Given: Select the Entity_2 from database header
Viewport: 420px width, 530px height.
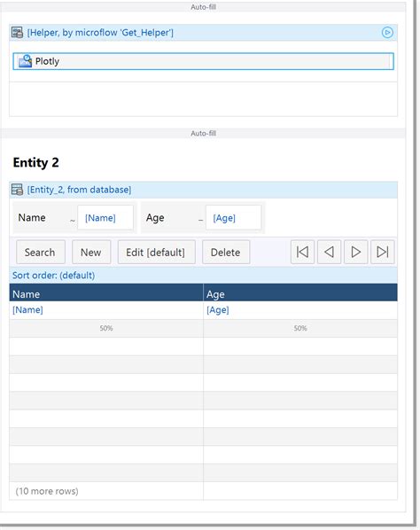Looking at the screenshot, I should coord(204,190).
